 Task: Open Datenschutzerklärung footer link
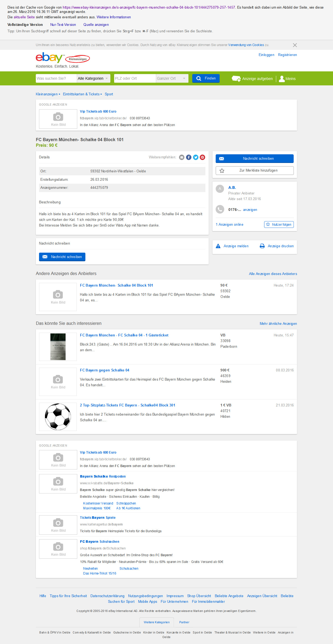107,596
